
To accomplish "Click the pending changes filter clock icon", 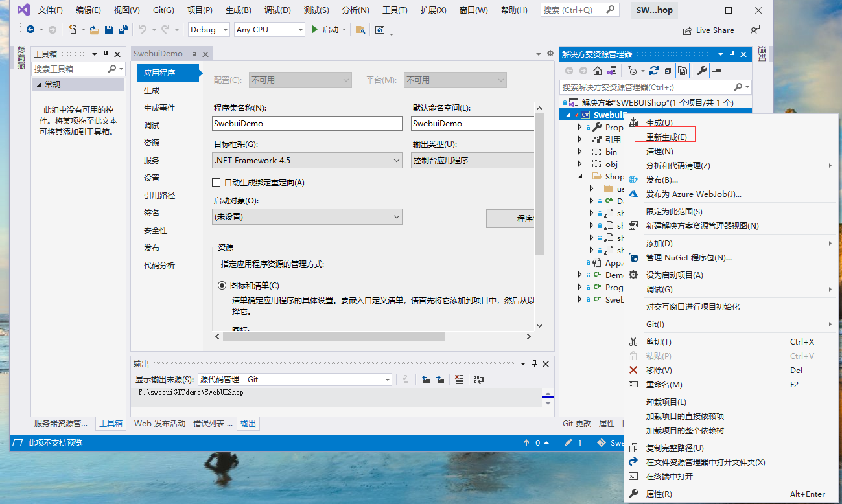I will 633,71.
